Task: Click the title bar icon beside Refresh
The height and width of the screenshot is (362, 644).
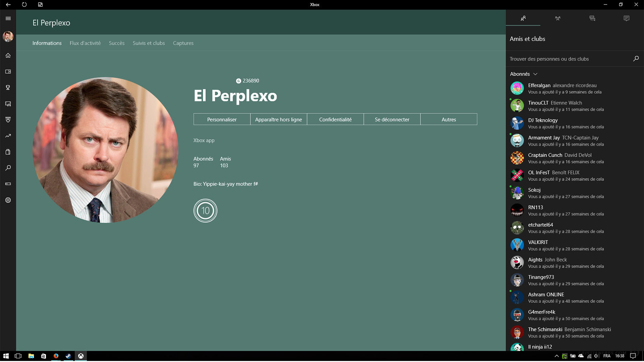Action: click(x=40, y=4)
